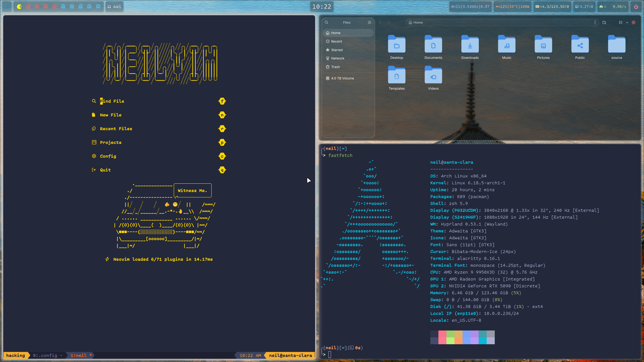
Task: Open the three-dot menu next to Home path
Action: click(595, 22)
